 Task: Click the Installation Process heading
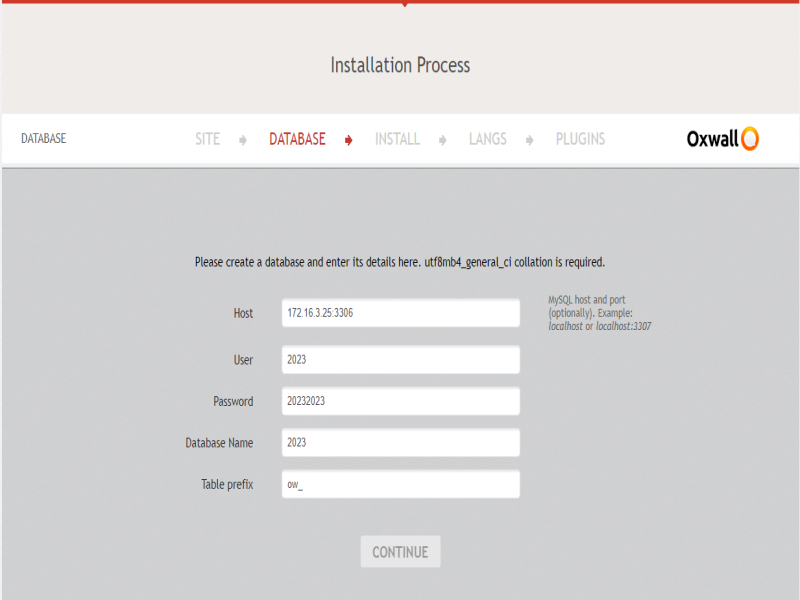point(400,65)
